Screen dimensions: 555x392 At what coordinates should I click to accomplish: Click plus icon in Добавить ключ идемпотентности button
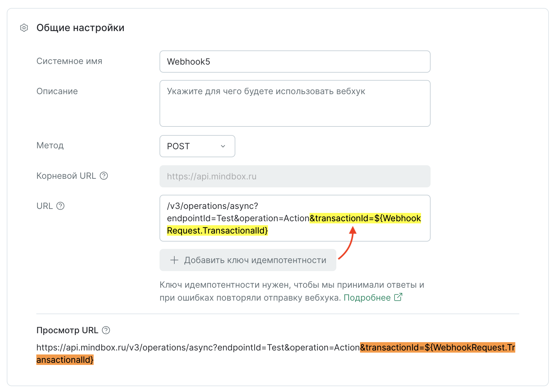tap(174, 260)
